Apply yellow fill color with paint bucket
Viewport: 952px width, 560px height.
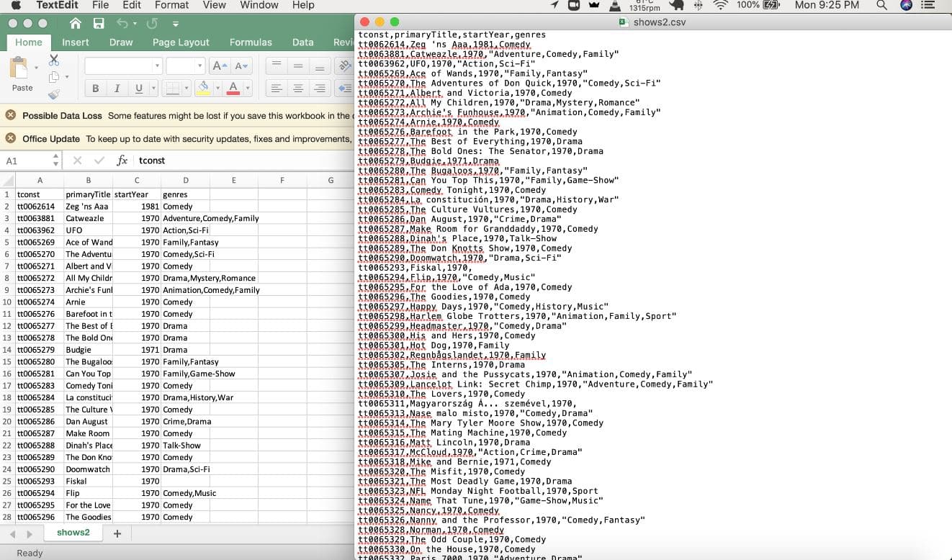204,89
